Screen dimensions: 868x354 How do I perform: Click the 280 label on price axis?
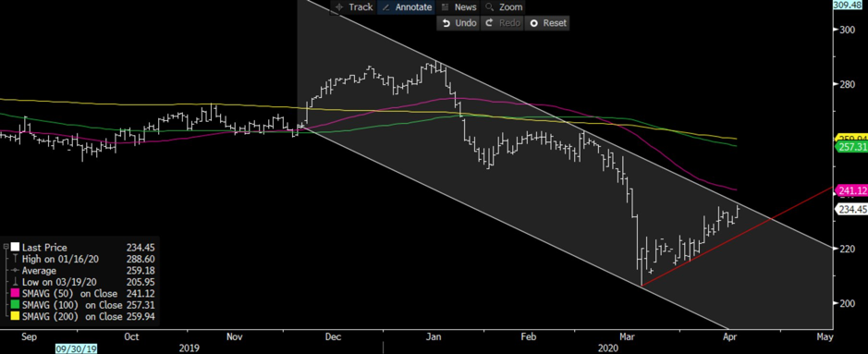pyautogui.click(x=848, y=84)
